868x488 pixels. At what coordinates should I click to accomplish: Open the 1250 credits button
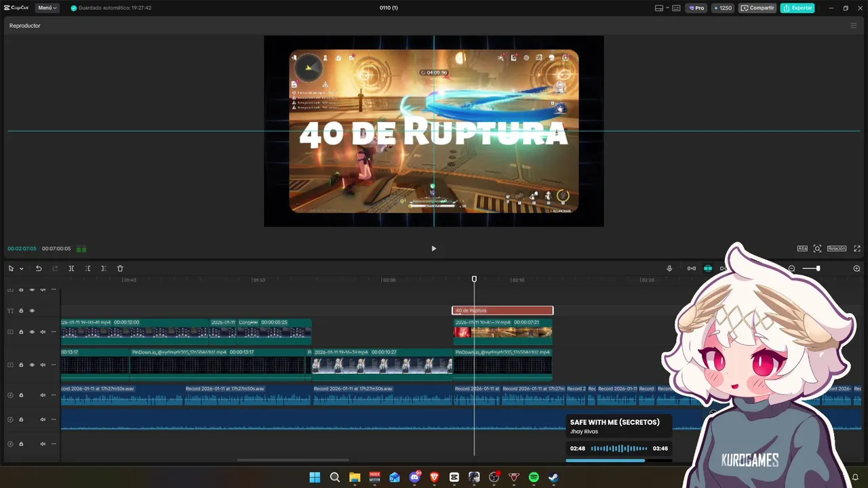coord(722,8)
